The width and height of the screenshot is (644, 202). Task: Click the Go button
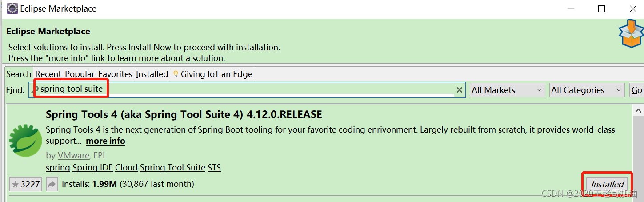pyautogui.click(x=636, y=90)
